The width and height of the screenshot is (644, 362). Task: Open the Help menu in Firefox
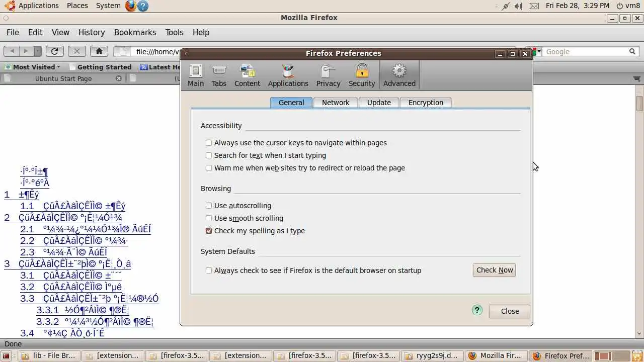click(201, 32)
